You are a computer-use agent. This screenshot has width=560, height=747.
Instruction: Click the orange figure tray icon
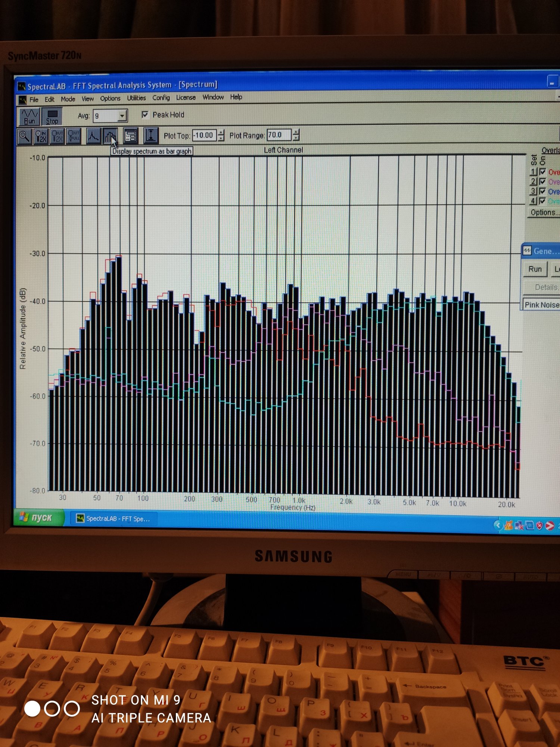tap(508, 525)
